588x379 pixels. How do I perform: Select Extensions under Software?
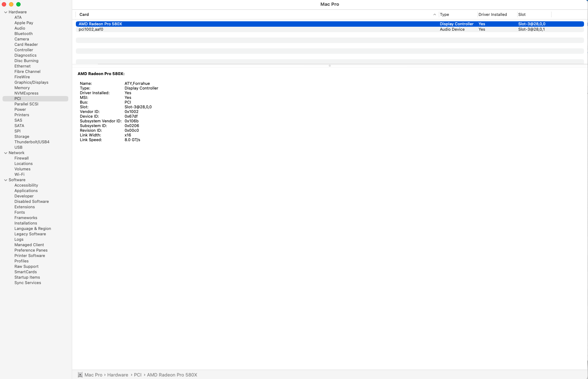pos(25,207)
